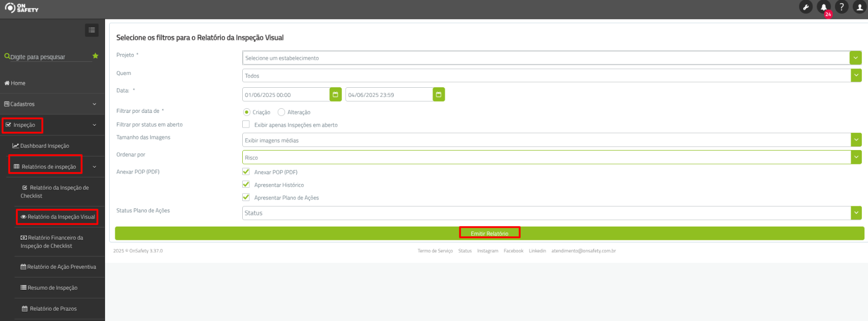Open Relatório da Inspeção de Checklist
The image size is (868, 321).
coord(55,192)
